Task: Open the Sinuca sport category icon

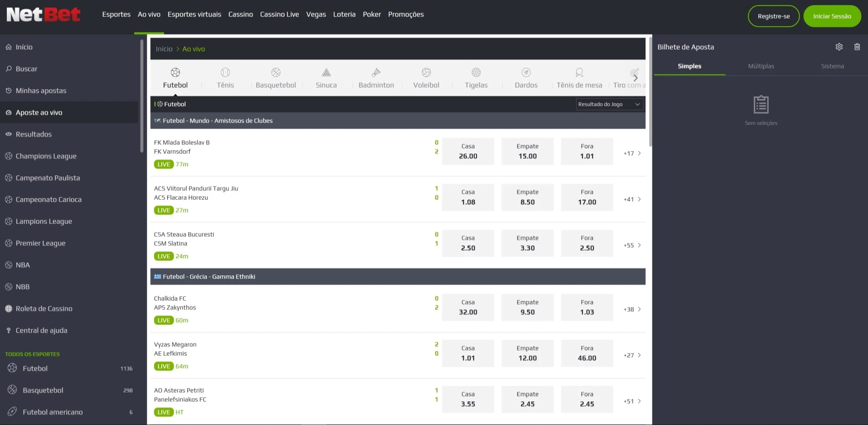Action: coord(325,72)
